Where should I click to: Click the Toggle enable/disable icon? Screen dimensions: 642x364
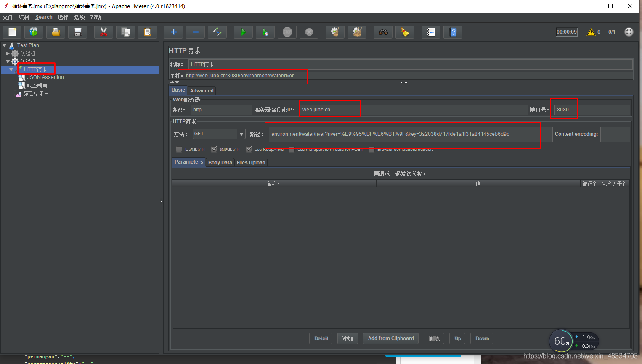[x=218, y=32]
